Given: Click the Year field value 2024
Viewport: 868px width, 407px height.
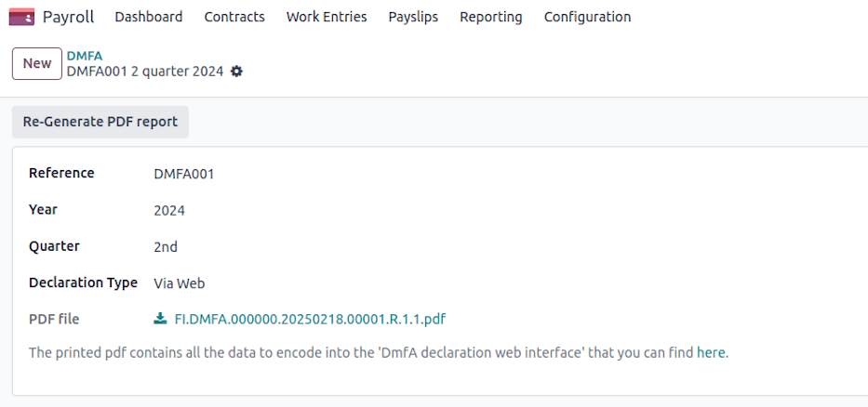Looking at the screenshot, I should tap(169, 211).
